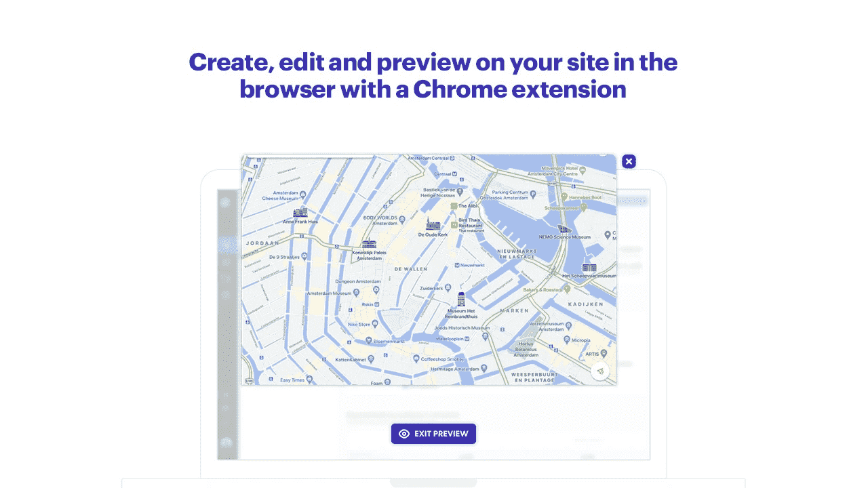Click the Het Scheepvaartmuseum building icon
This screenshot has width=868, height=488.
[x=589, y=268]
